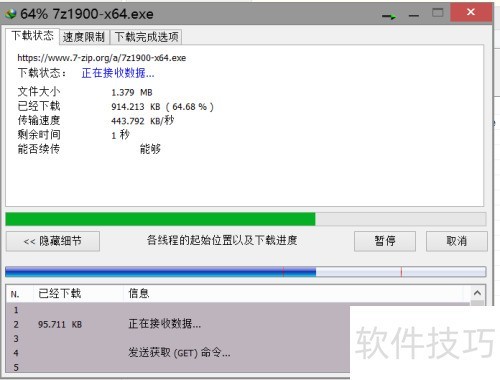Click the N. column header

point(20,294)
